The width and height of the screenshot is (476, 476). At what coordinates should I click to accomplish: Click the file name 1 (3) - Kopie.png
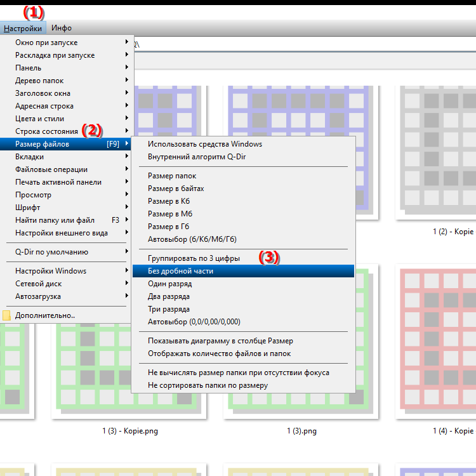pos(130,431)
